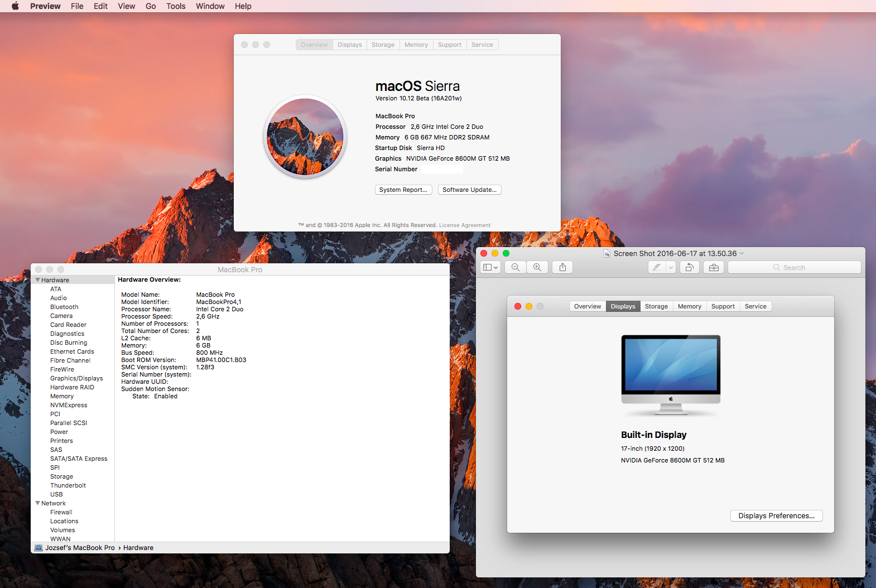Switch to the Storage tab in About window

click(x=383, y=45)
